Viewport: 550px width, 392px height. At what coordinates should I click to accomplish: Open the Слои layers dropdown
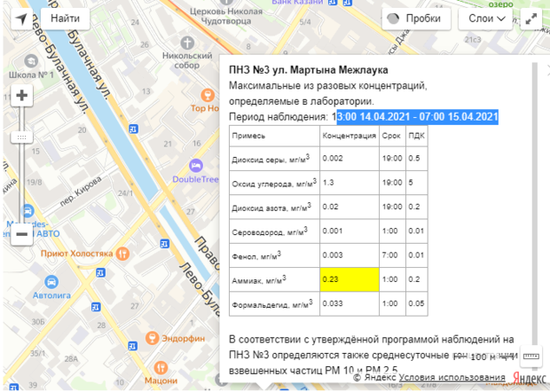click(x=487, y=18)
